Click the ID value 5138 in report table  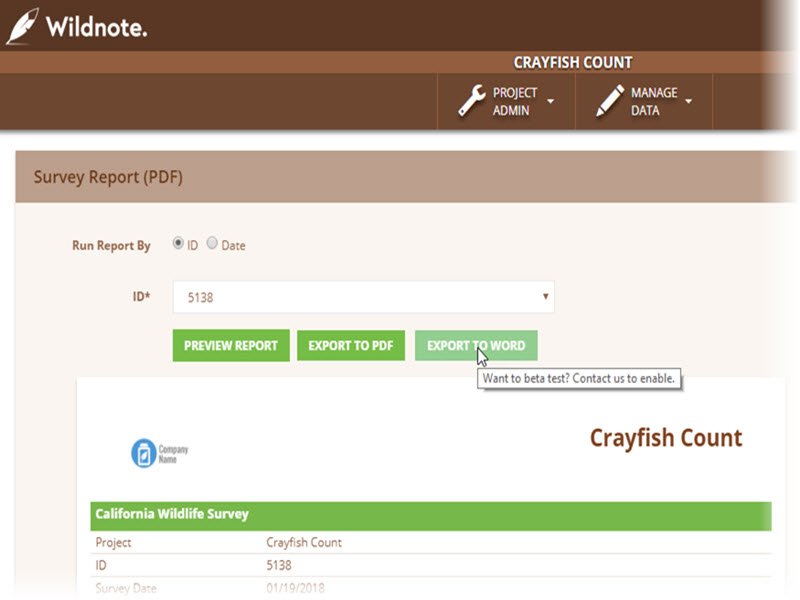(x=279, y=565)
